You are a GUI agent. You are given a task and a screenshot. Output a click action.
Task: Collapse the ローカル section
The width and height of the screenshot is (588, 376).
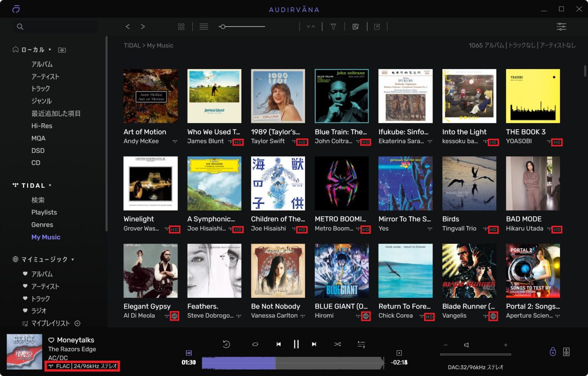point(50,49)
